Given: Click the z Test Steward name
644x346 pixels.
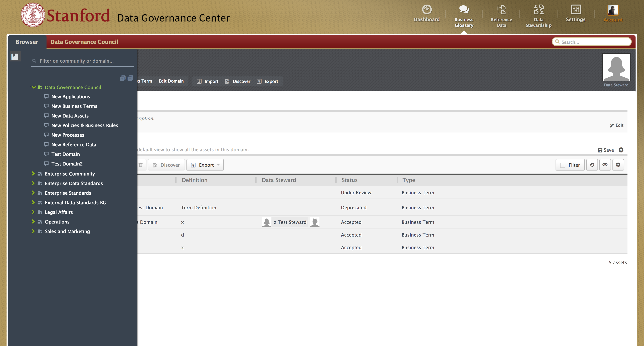Looking at the screenshot, I should pyautogui.click(x=290, y=222).
